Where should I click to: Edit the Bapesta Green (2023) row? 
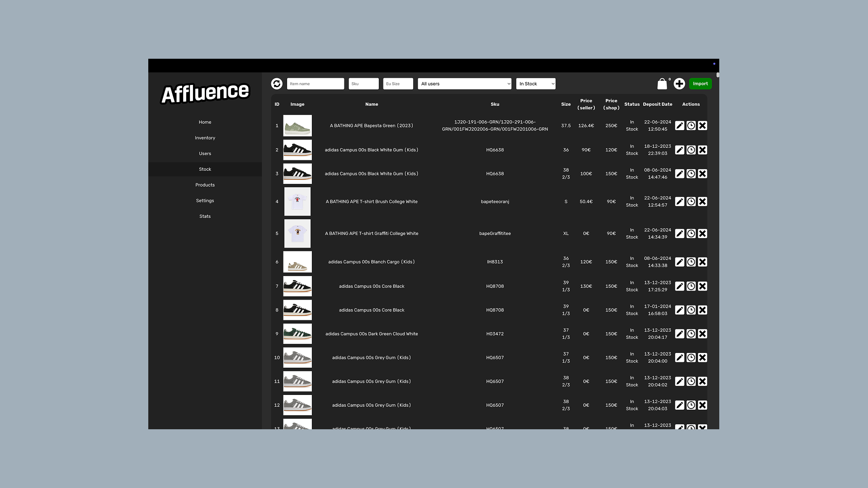pos(679,126)
